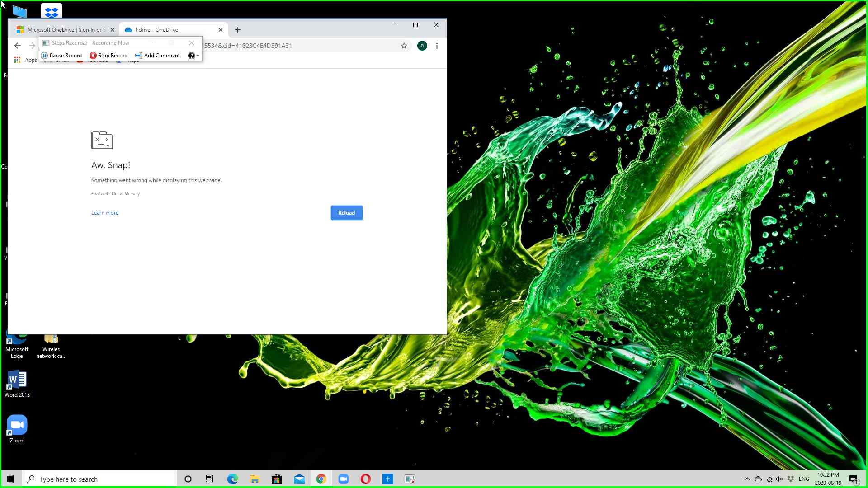Show hidden system tray icons
The height and width of the screenshot is (488, 868).
pyautogui.click(x=747, y=479)
